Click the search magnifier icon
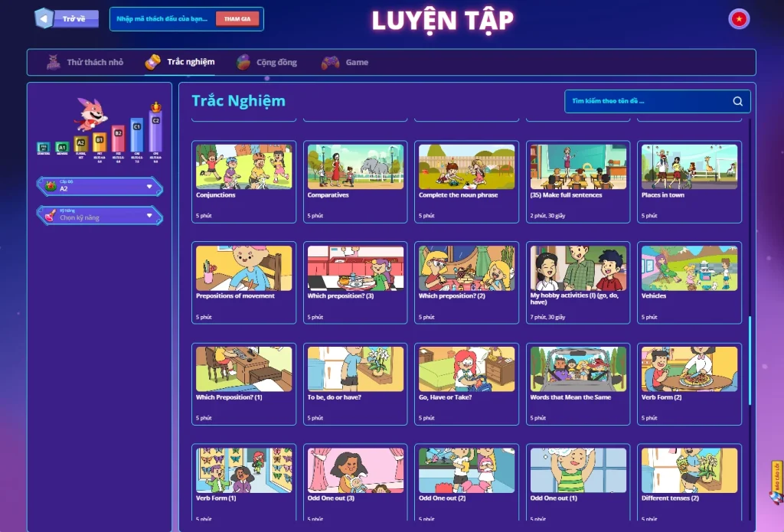Screen dimensions: 784x532 (x=737, y=101)
